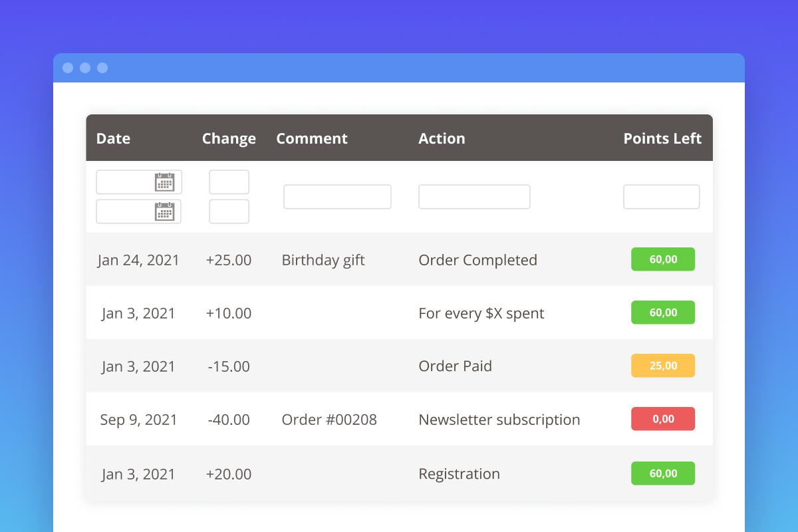The width and height of the screenshot is (798, 532).
Task: Click green 60,00 badge in Registration row
Action: pos(662,473)
